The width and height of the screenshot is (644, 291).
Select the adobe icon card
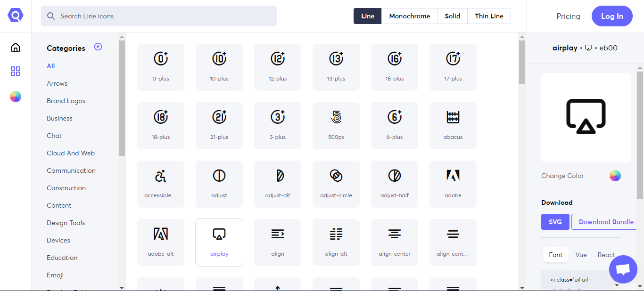(453, 184)
